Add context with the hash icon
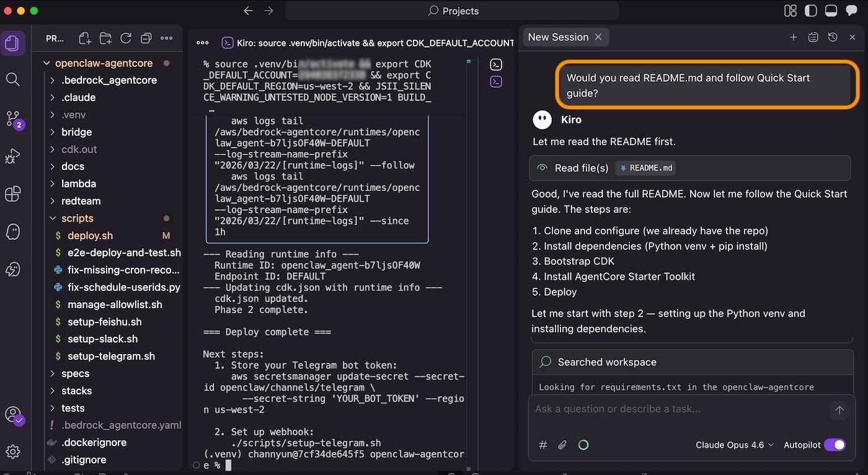The height and width of the screenshot is (475, 868). [543, 445]
